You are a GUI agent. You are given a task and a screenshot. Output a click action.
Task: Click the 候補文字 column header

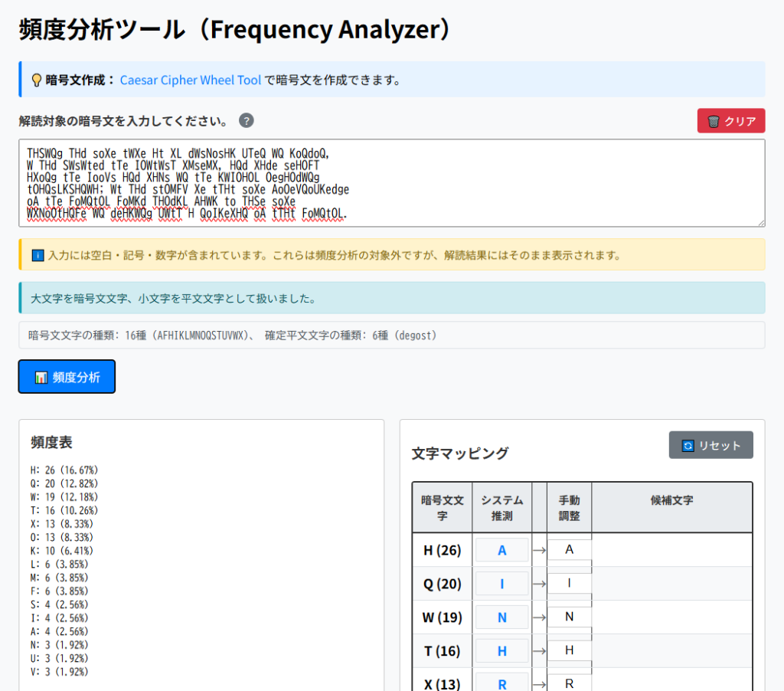point(671,499)
